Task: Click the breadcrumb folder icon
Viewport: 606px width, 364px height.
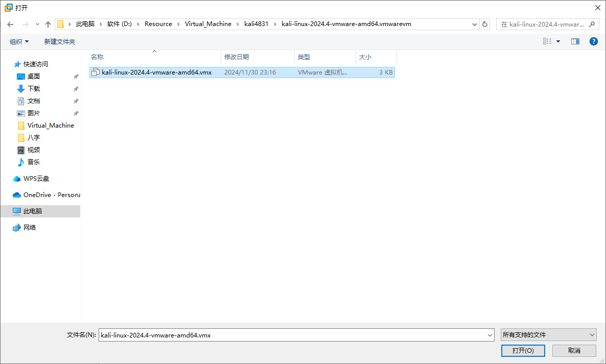Action: tap(61, 24)
